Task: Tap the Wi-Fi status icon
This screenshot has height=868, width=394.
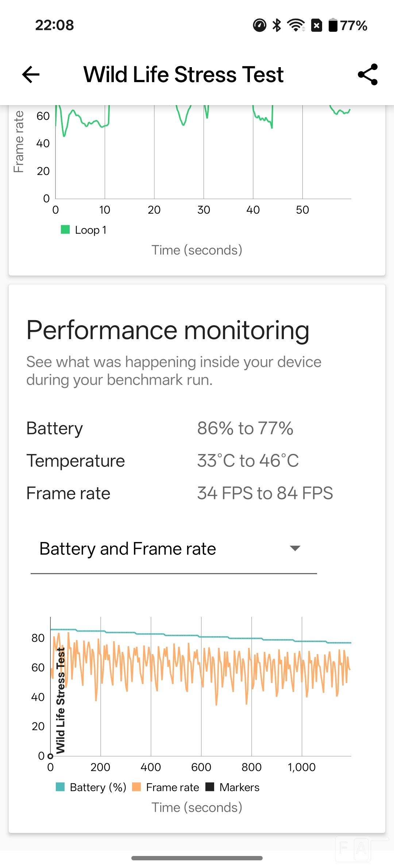Action: coord(296,25)
